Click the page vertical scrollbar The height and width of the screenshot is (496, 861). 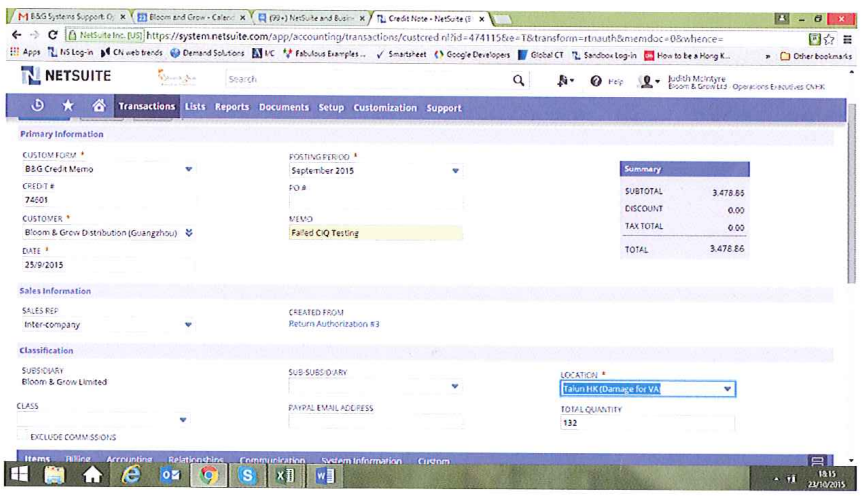tap(852, 192)
